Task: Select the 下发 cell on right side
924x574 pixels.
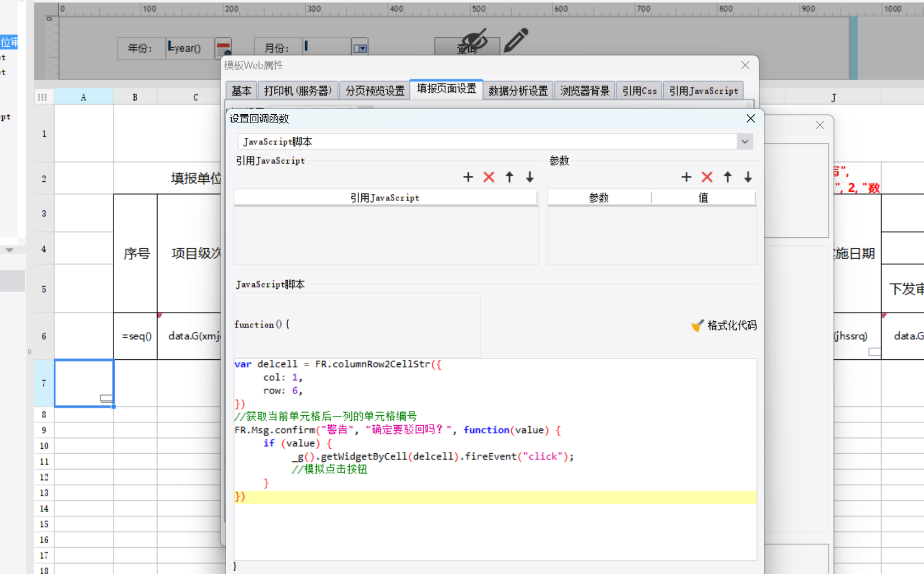Action: (904, 289)
